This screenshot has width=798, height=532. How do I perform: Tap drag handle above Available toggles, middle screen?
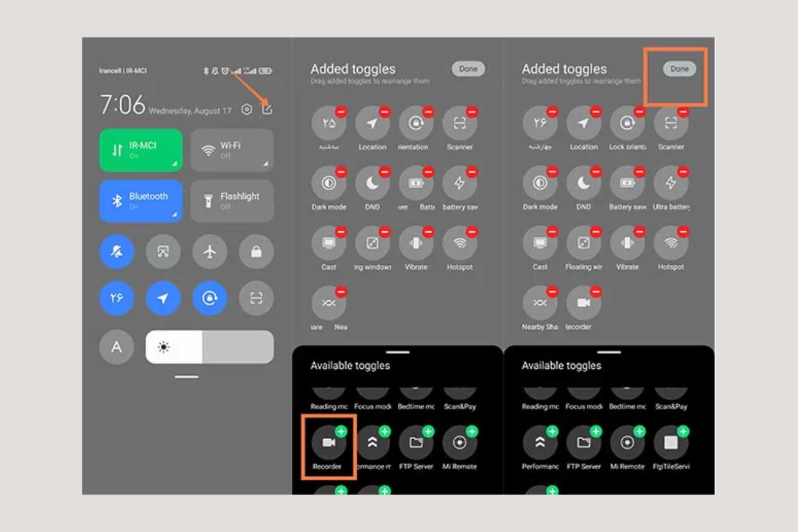pyautogui.click(x=398, y=352)
